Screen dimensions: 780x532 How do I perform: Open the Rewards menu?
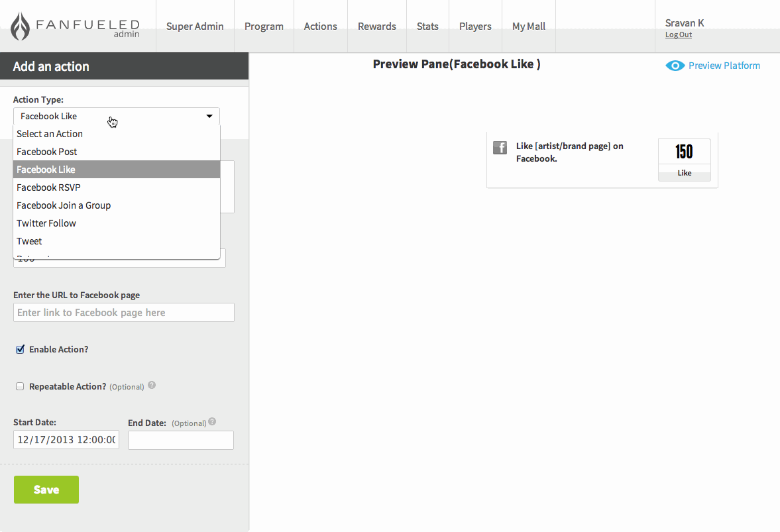click(377, 27)
